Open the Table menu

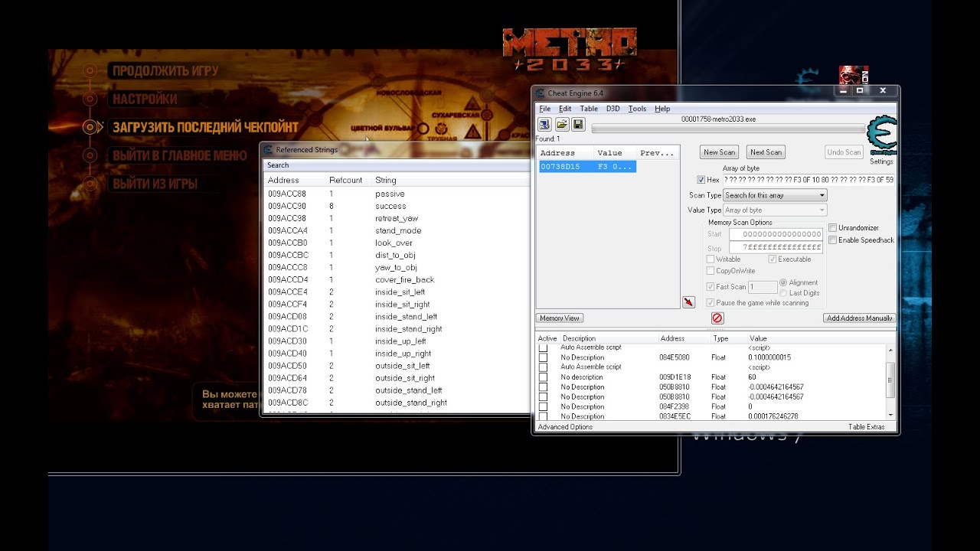coord(589,109)
